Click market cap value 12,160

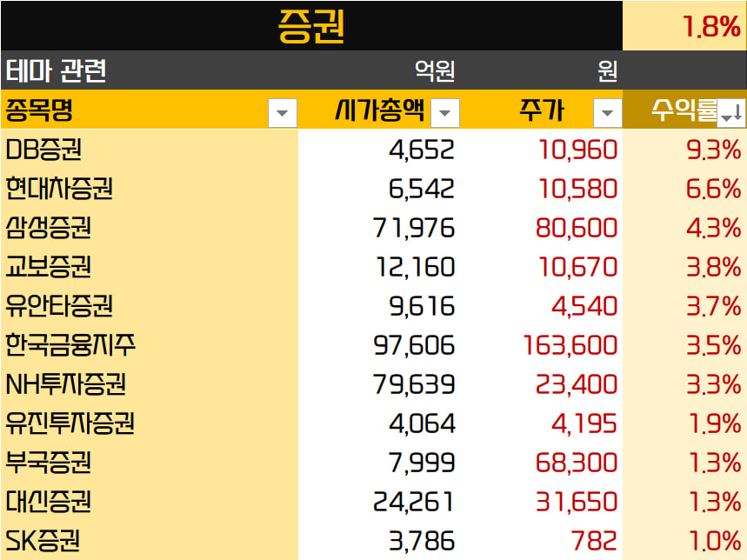pos(415,267)
